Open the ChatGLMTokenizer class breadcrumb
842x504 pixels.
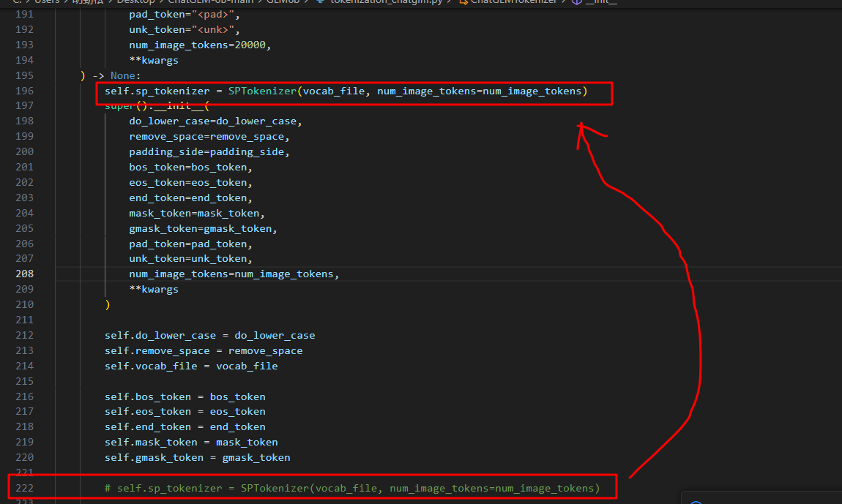[x=513, y=1]
